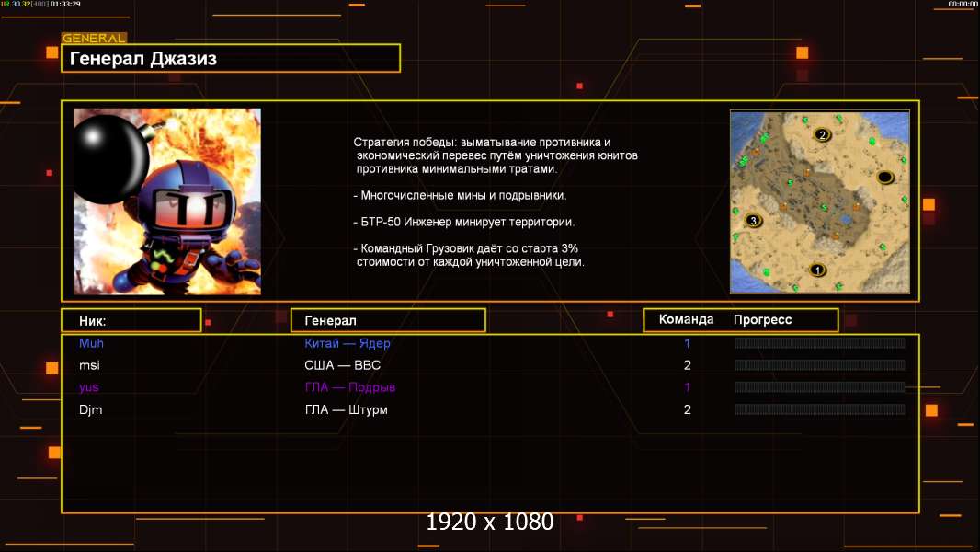Click the 01:33:29 timer readout
The height and width of the screenshot is (552, 980).
pyautogui.click(x=65, y=4)
